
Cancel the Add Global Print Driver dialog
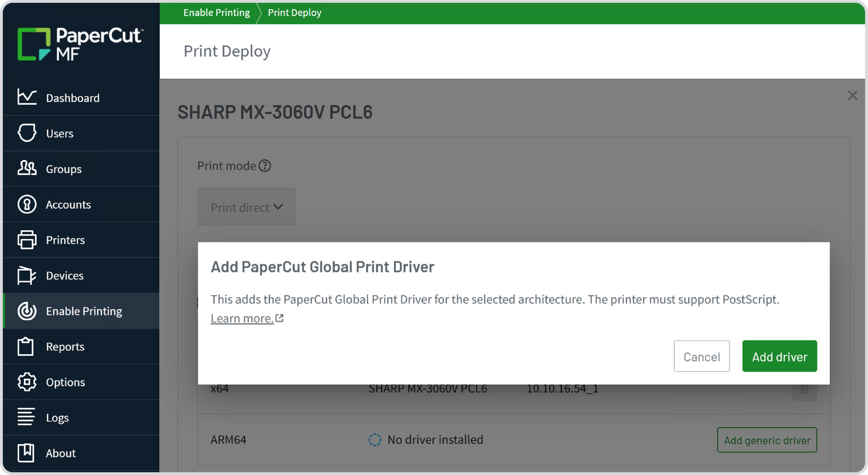(702, 356)
